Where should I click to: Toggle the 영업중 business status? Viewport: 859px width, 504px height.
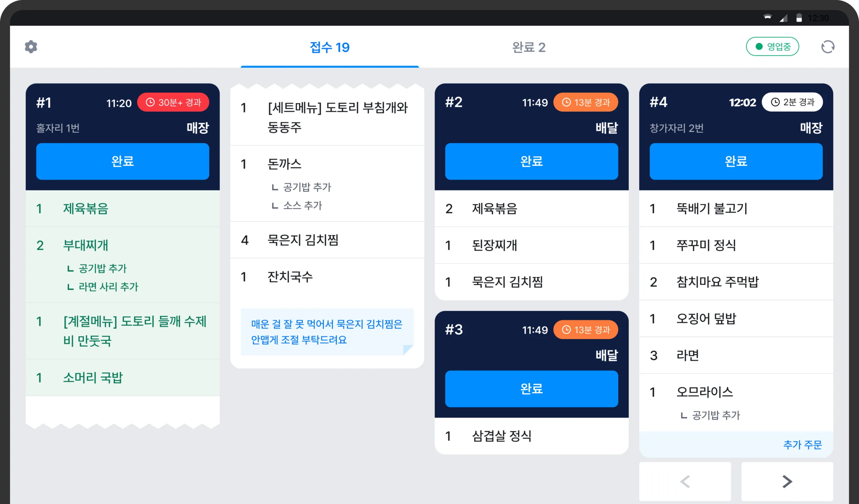point(772,47)
